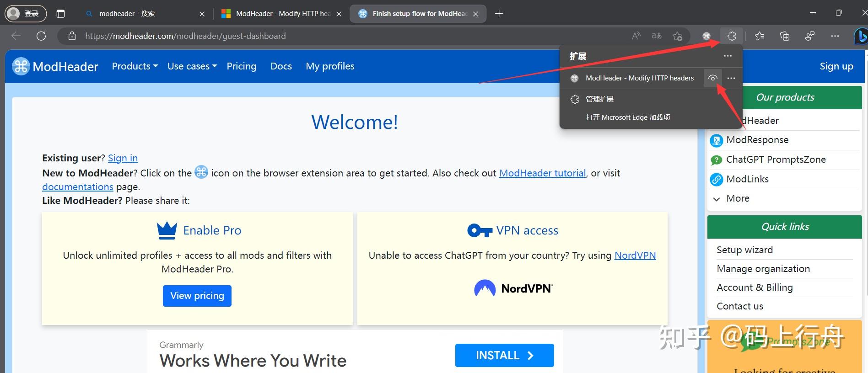Click the View pricing button
868x373 pixels.
tap(197, 296)
